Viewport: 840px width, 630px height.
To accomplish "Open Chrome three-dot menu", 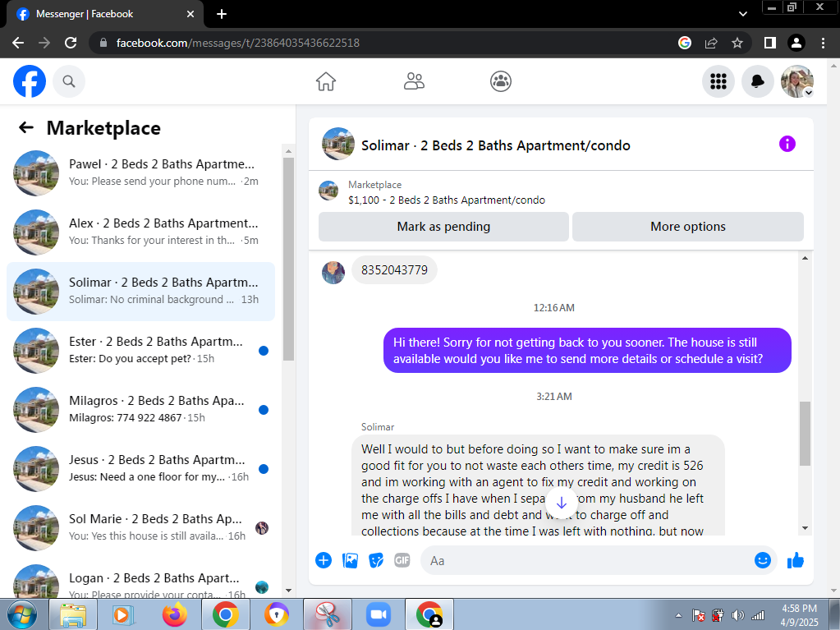I will pyautogui.click(x=823, y=43).
